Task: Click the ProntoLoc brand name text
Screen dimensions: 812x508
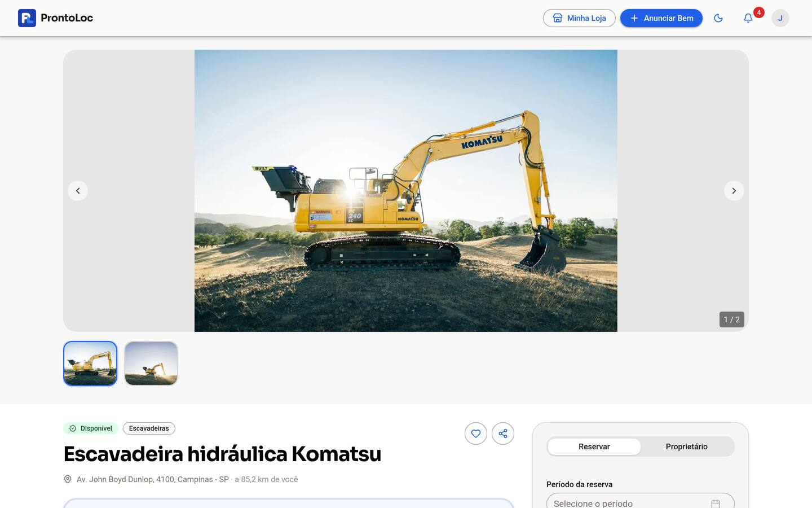Action: point(67,18)
